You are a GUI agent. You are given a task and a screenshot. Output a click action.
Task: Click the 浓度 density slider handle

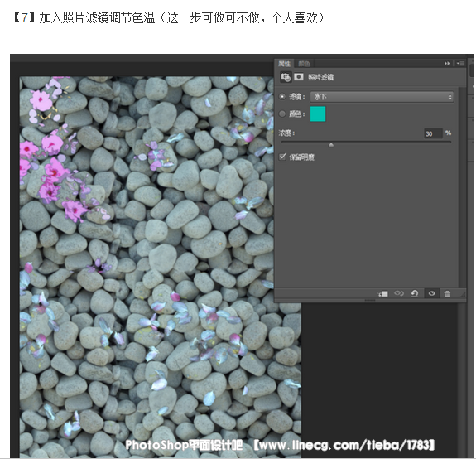pos(331,145)
